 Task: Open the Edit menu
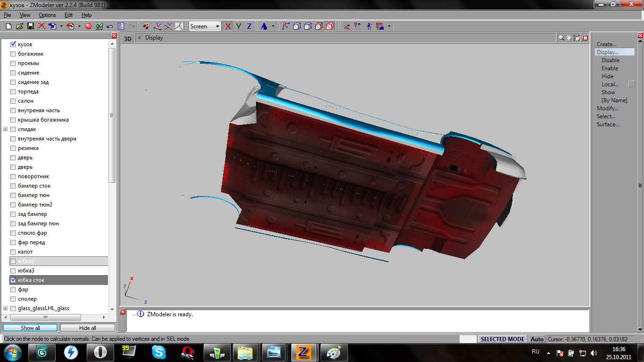(69, 15)
